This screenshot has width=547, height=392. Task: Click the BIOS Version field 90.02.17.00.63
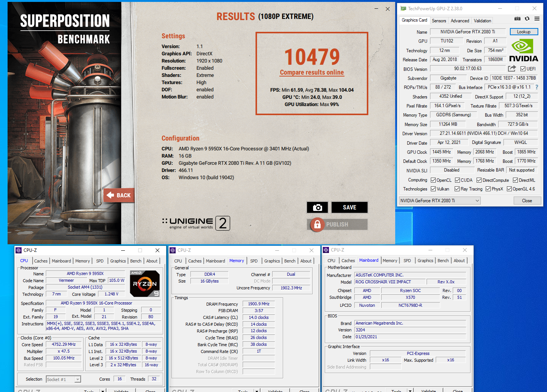pos(468,69)
